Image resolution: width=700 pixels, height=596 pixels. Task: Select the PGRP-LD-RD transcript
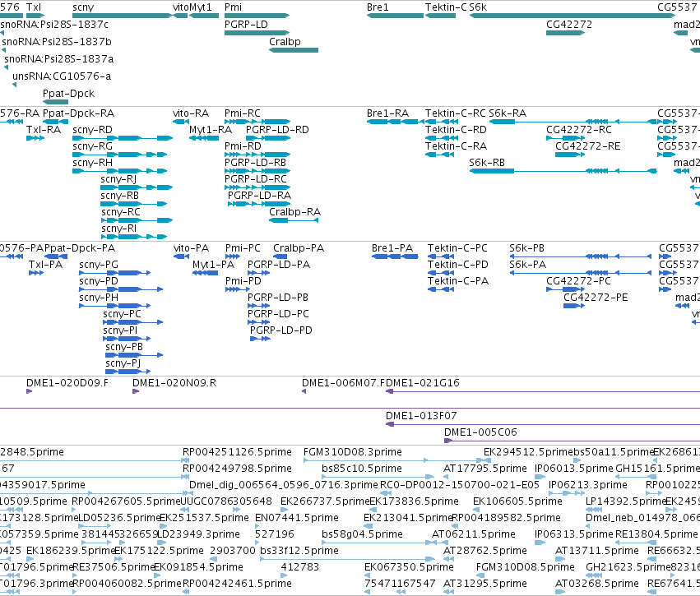point(268,138)
